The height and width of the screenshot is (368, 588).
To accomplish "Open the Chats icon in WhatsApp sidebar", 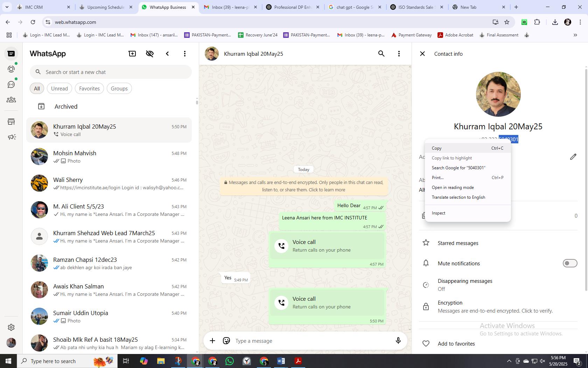I will 11,54.
